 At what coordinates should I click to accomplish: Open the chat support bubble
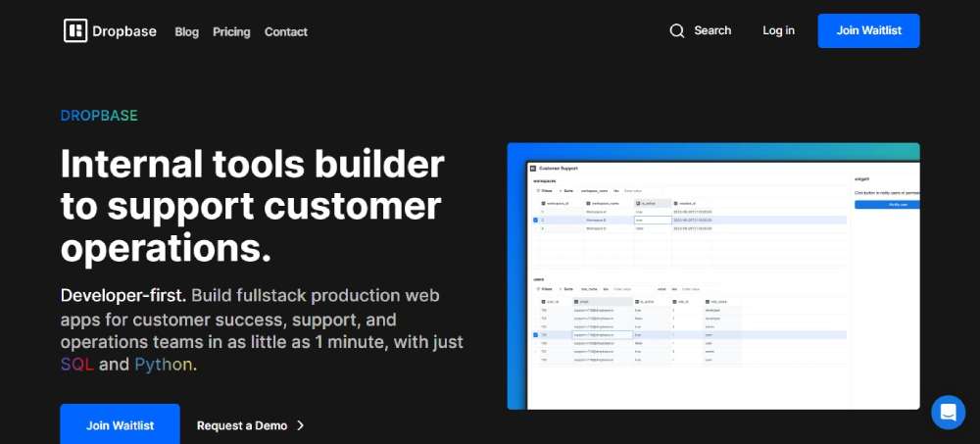[x=948, y=412]
